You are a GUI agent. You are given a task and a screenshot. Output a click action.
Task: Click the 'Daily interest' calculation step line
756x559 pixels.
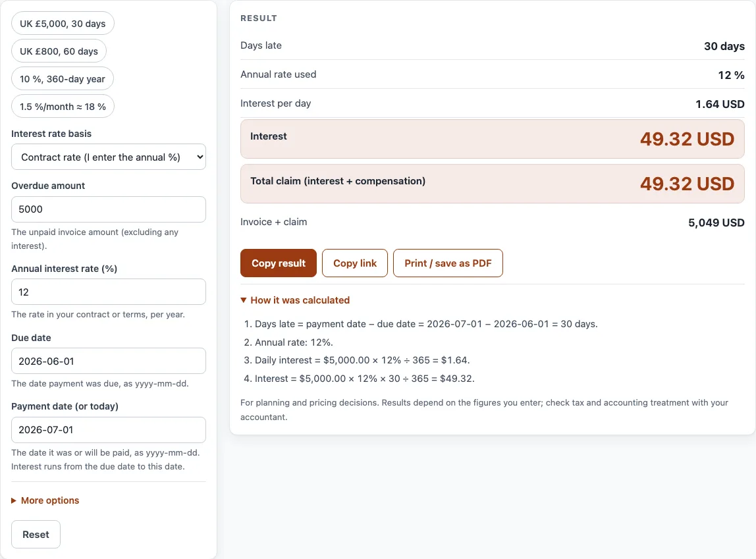(x=362, y=360)
